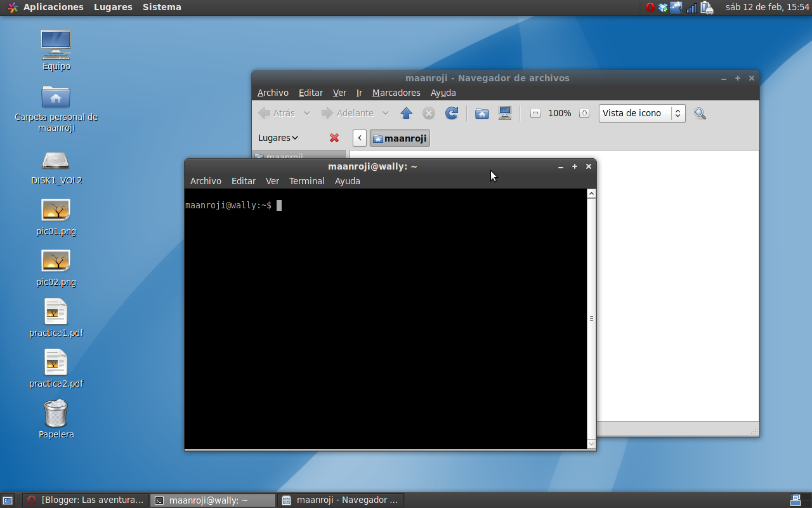
Task: Open the Terminal menu in terminal window
Action: pyautogui.click(x=307, y=181)
